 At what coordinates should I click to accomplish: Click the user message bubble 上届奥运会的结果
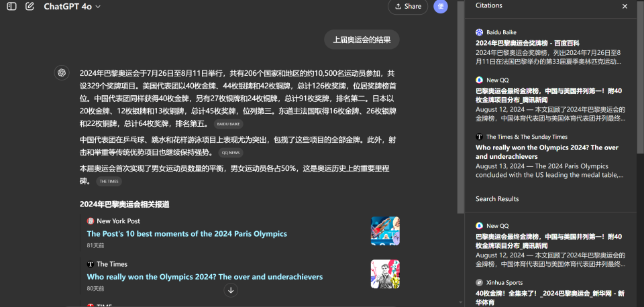tap(362, 40)
